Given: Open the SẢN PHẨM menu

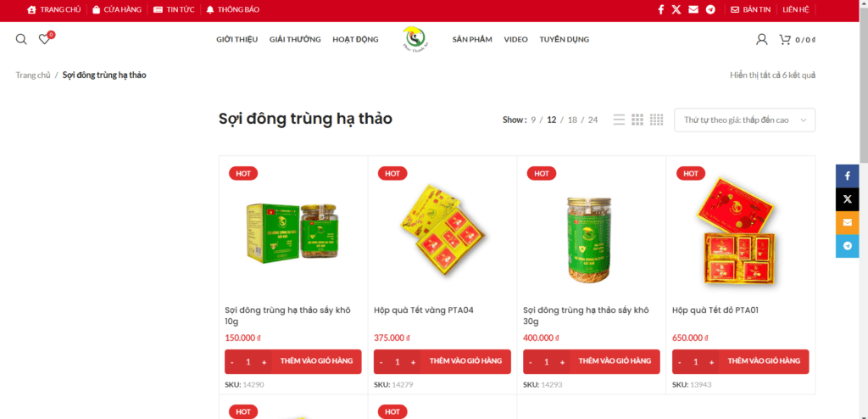Looking at the screenshot, I should pyautogui.click(x=472, y=39).
